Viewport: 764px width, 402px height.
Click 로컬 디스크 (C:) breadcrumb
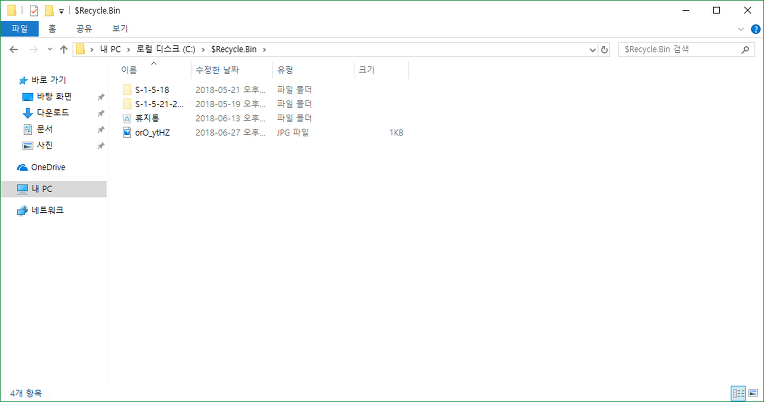tap(166, 49)
